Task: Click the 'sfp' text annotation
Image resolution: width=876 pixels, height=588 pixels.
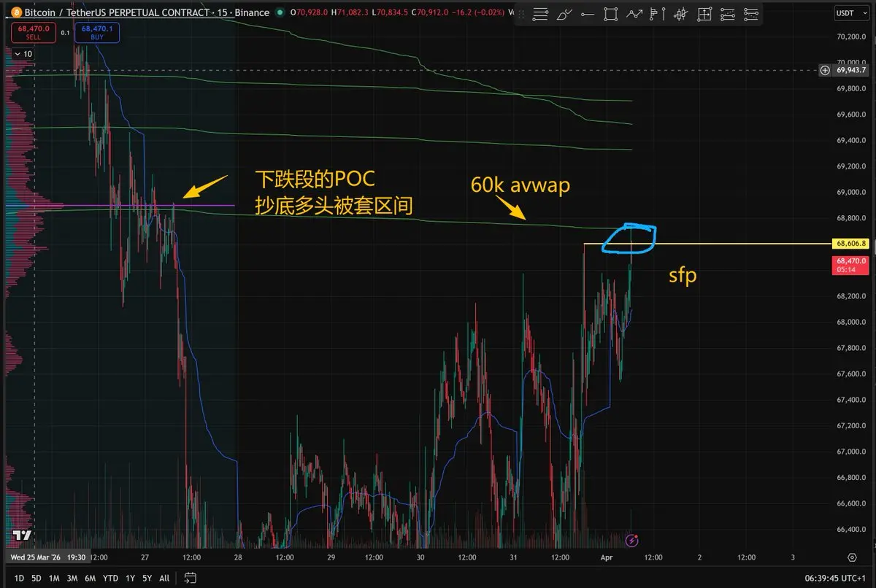Action: tap(683, 276)
